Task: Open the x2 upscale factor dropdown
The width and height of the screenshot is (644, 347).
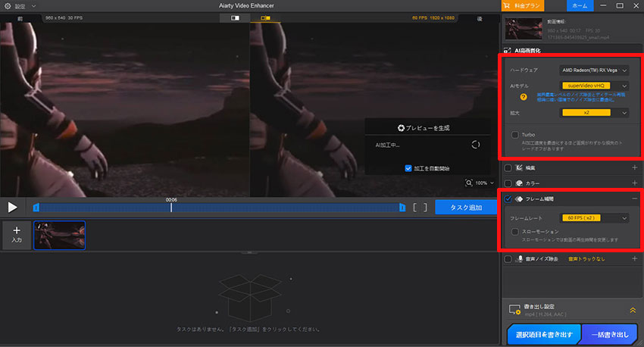Action: 593,113
